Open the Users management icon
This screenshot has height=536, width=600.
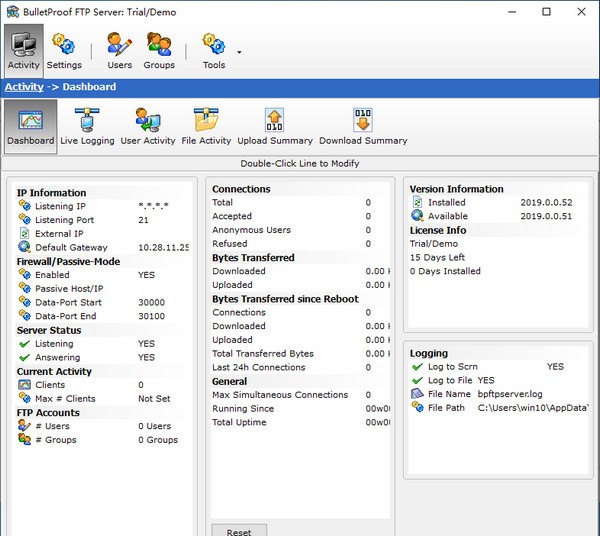coord(120,50)
